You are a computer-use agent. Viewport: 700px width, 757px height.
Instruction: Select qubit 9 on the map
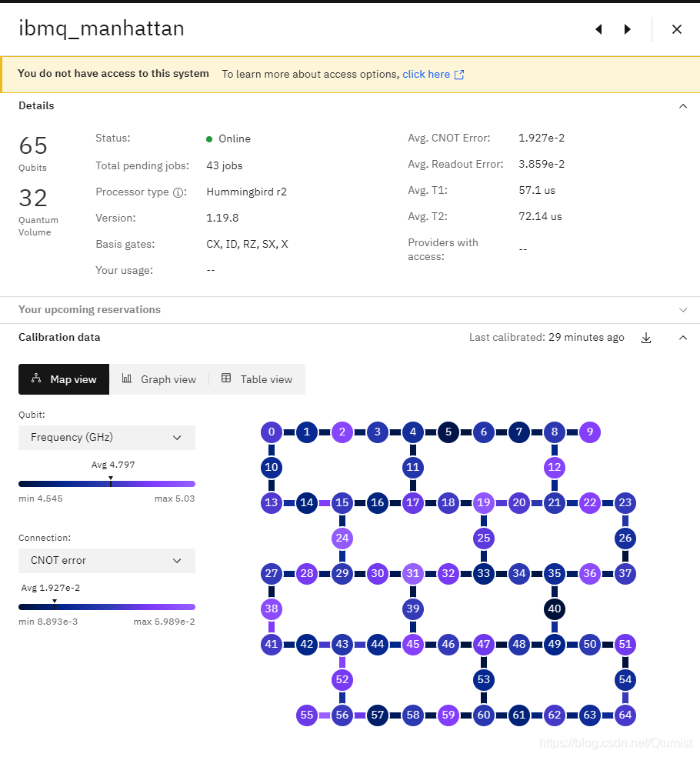click(590, 432)
